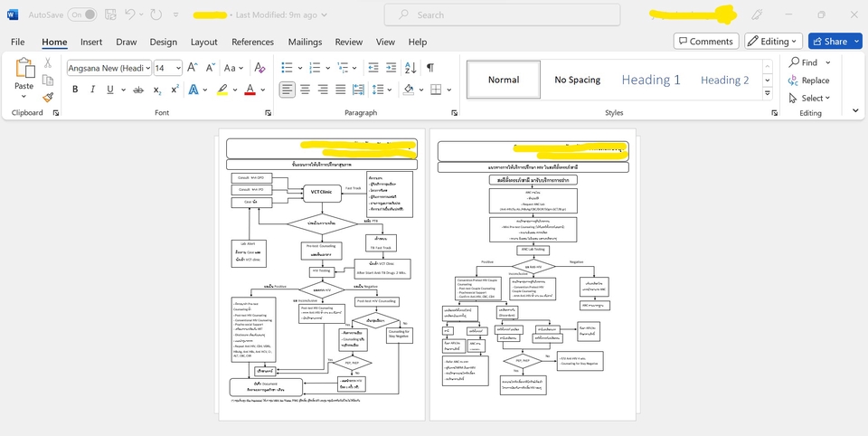Switch to the Insert tab
Screen dimensions: 868x436
pos(91,42)
